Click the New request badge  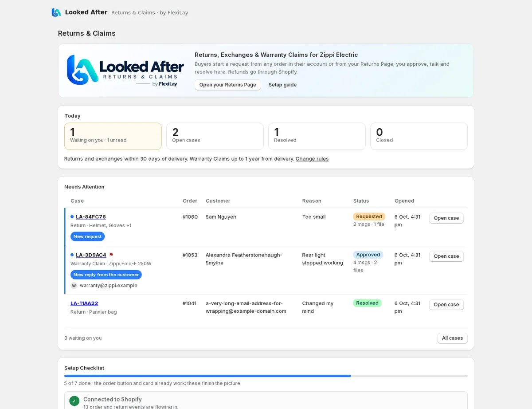pyautogui.click(x=87, y=236)
